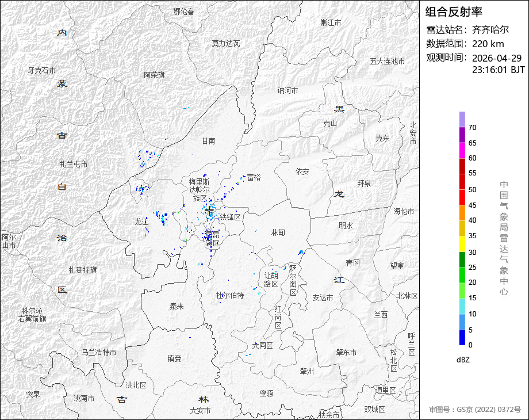Click the 大安市 map label
Screen dimensions: 529x420
[x=200, y=410]
